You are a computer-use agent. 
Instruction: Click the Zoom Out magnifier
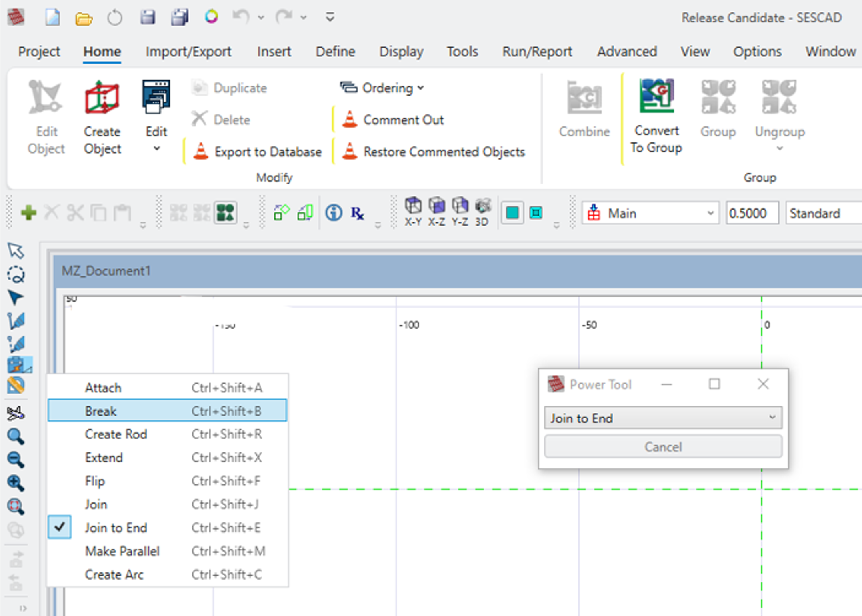pyautogui.click(x=16, y=460)
